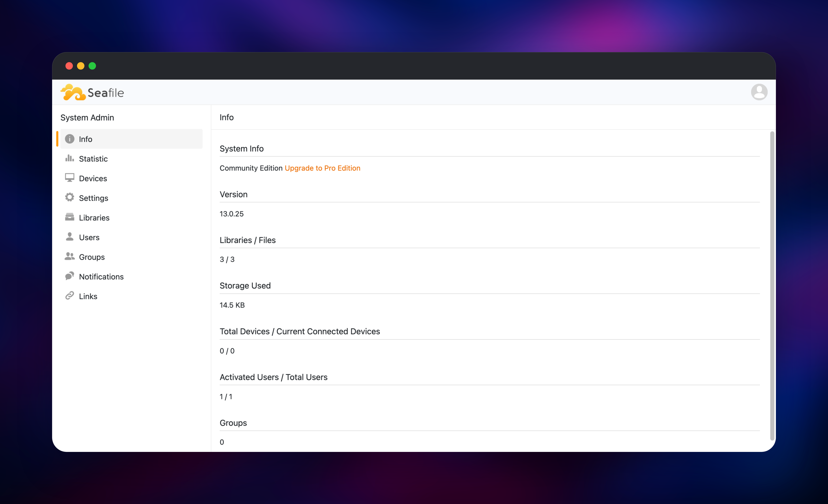Click the Libraries / Files value 3 / 3

coord(227,259)
